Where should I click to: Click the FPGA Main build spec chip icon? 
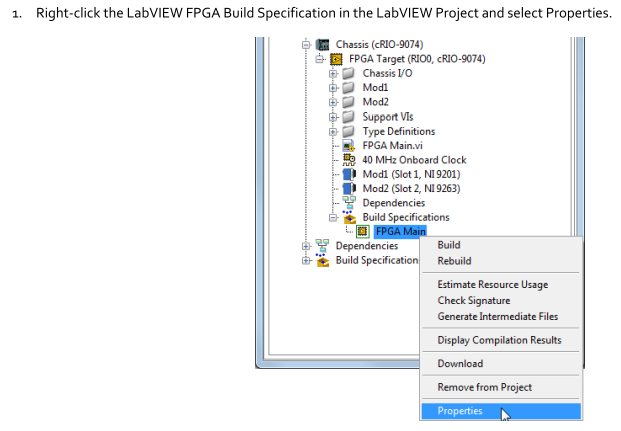click(362, 232)
